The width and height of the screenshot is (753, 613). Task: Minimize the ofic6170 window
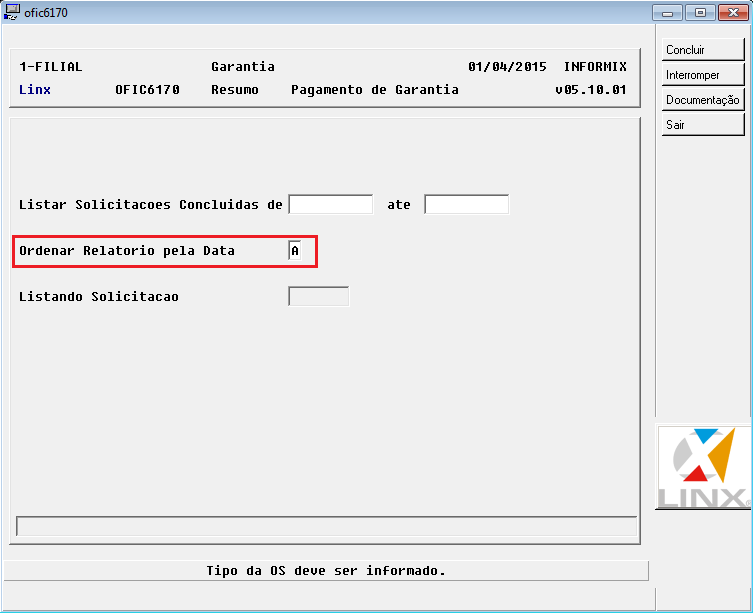(x=667, y=12)
